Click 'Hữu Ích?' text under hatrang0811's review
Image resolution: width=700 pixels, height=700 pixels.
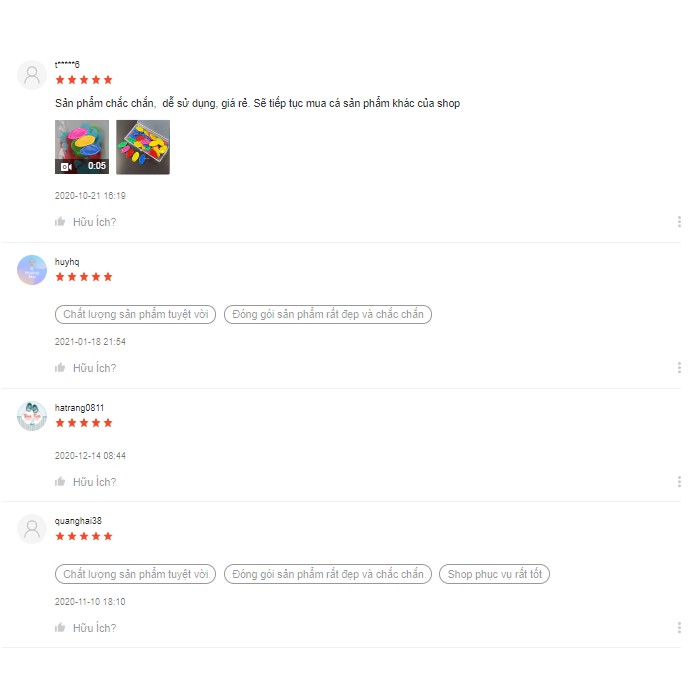(x=95, y=482)
